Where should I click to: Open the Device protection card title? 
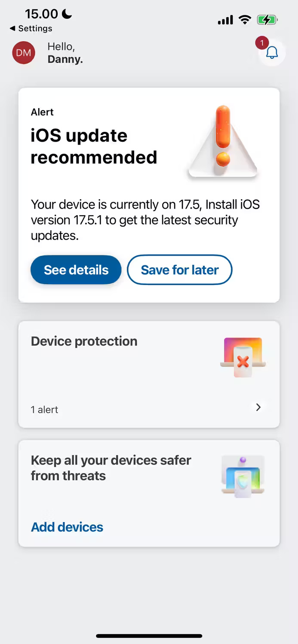pyautogui.click(x=84, y=341)
